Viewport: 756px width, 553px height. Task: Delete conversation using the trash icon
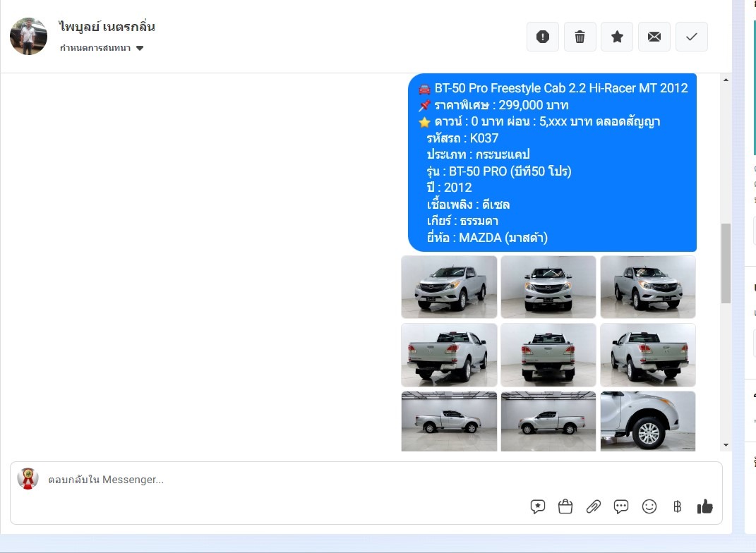pos(580,37)
